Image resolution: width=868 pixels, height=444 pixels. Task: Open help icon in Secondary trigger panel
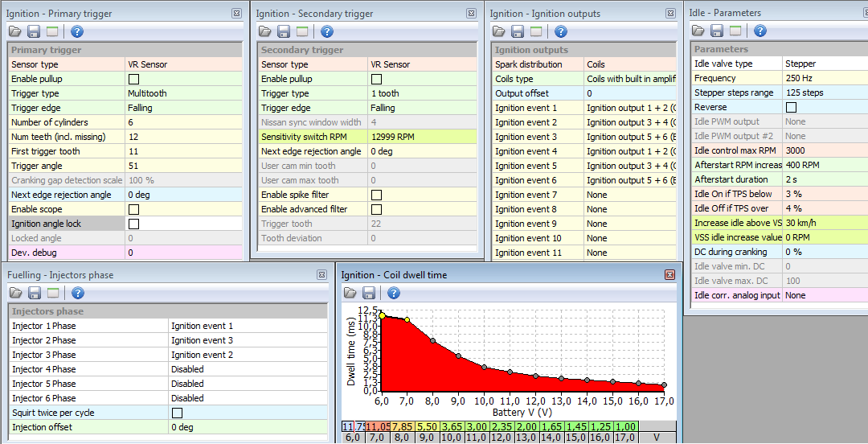[x=327, y=31]
